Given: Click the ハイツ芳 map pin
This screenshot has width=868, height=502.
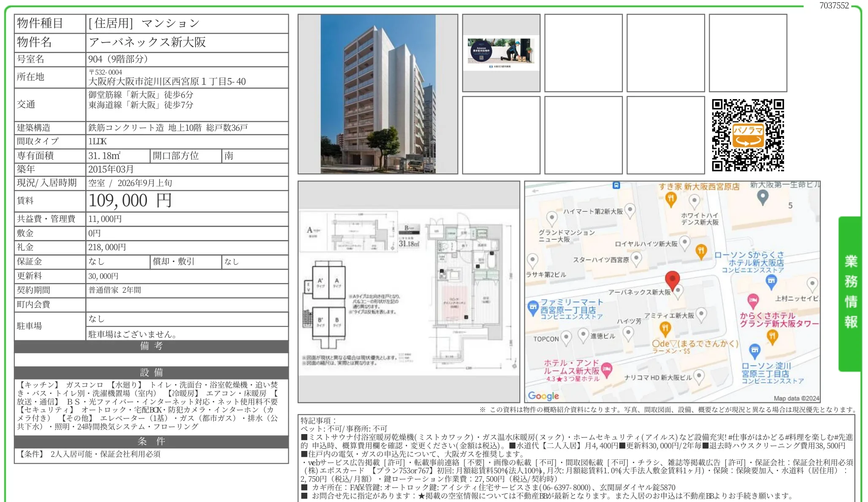Looking at the screenshot, I should point(629,334).
